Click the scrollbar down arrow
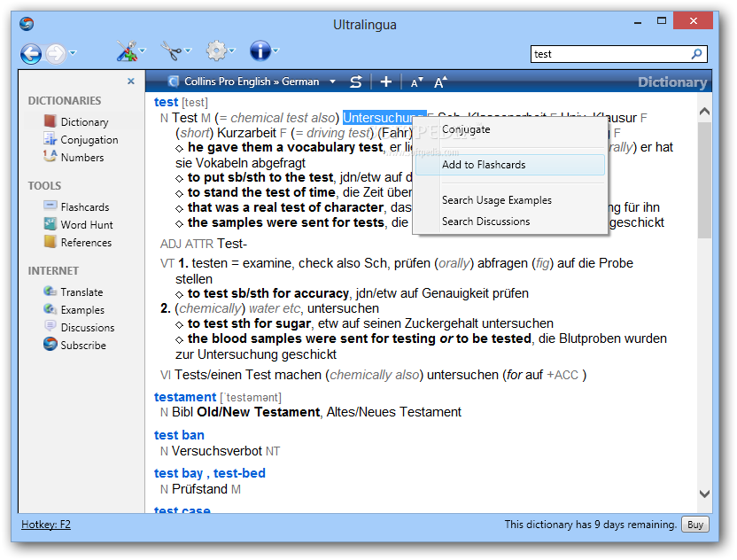 click(x=704, y=494)
